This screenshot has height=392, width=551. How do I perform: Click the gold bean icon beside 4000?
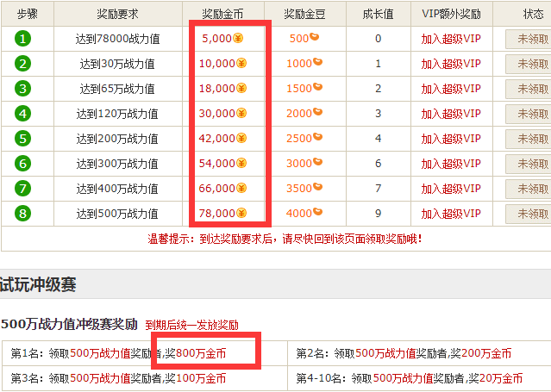(317, 211)
